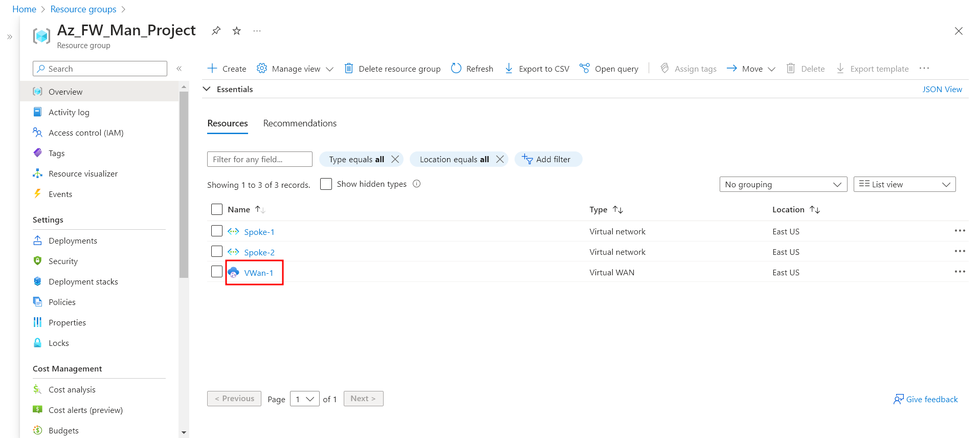Open the No grouping dropdown
Screen dimensions: 980x438
(783, 185)
